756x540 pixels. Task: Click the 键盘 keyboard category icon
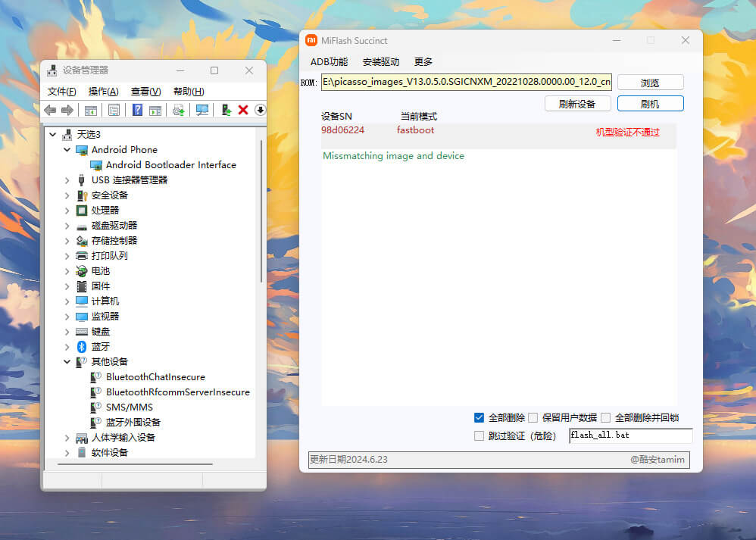[x=82, y=332]
